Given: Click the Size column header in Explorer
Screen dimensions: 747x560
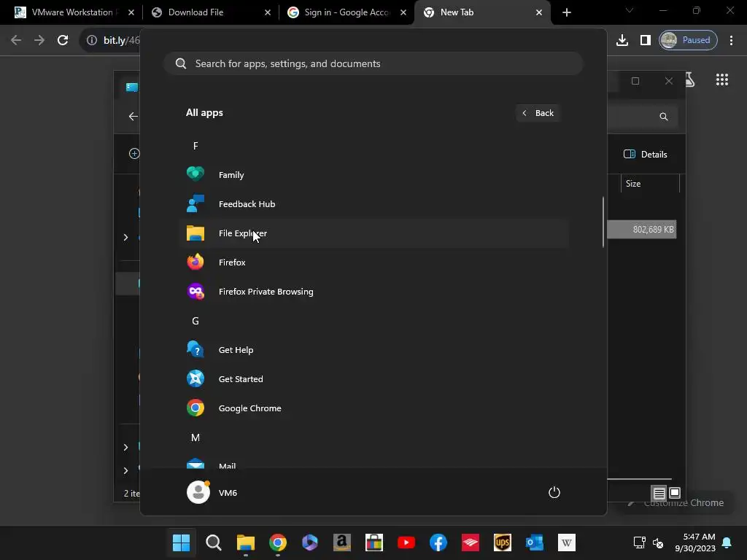Looking at the screenshot, I should click(649, 183).
